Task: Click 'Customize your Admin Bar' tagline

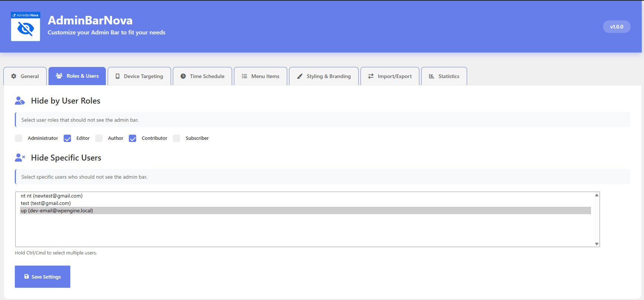Action: point(107,33)
